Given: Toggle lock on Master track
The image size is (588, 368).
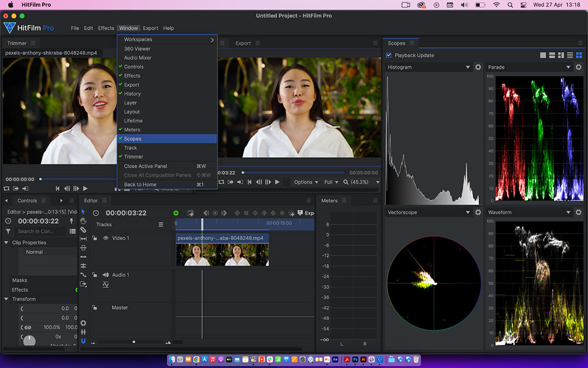Looking at the screenshot, I should click(x=95, y=307).
